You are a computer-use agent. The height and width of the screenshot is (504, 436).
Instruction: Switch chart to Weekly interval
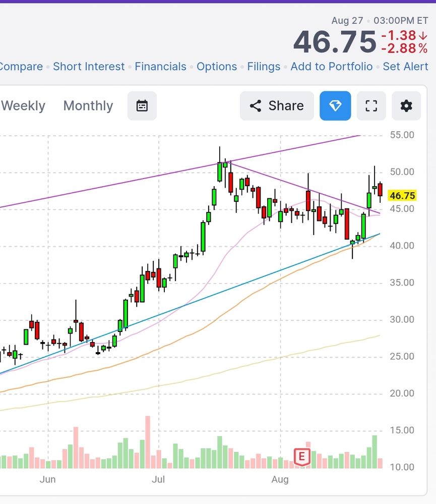(x=23, y=106)
